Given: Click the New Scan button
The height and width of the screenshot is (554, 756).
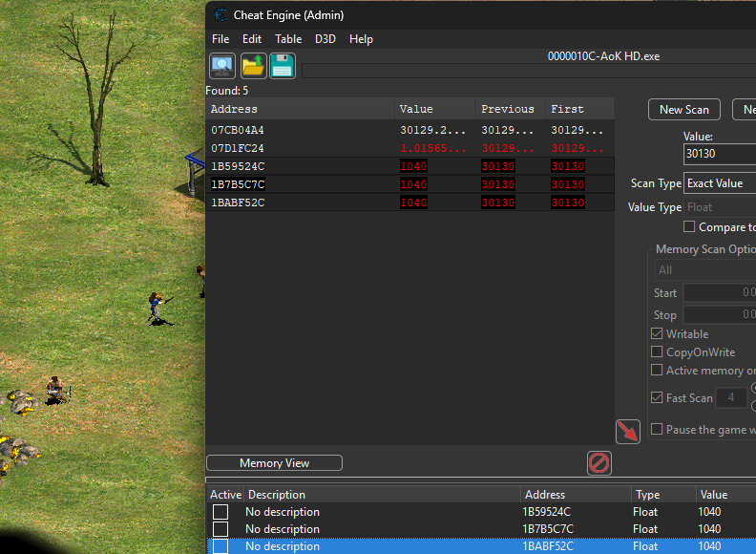Looking at the screenshot, I should point(684,110).
